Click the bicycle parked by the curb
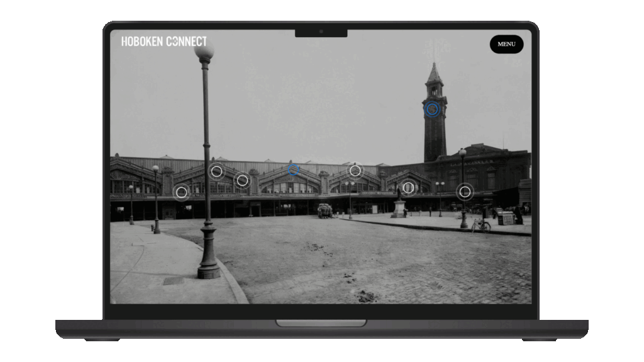 tap(481, 226)
